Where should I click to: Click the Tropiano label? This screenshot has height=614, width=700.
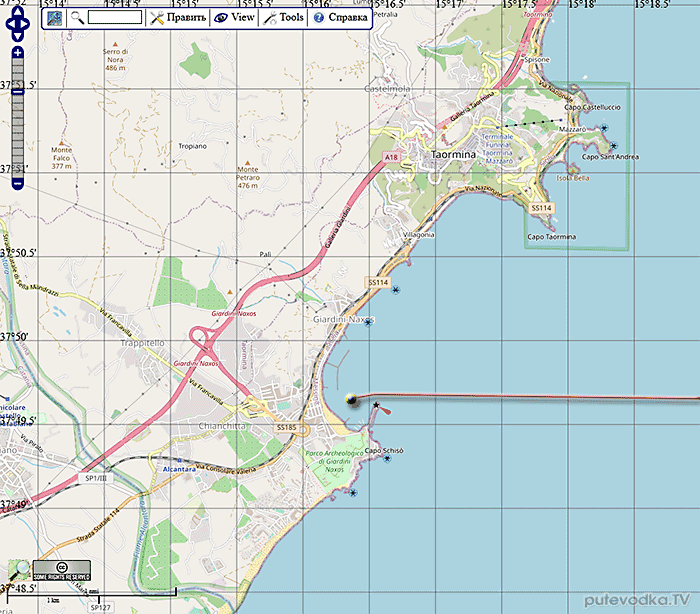point(192,146)
